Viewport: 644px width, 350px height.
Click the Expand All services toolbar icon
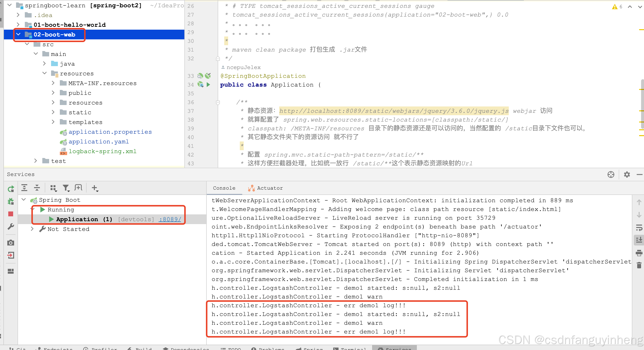(24, 188)
